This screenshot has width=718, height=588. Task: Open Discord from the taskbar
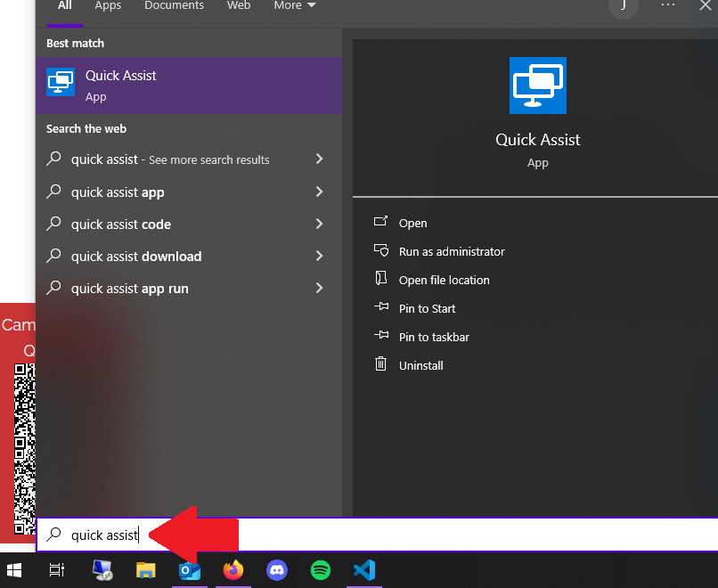coord(276,570)
